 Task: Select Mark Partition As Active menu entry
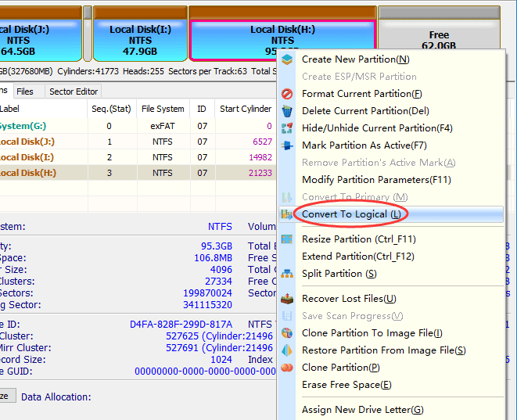pyautogui.click(x=364, y=145)
